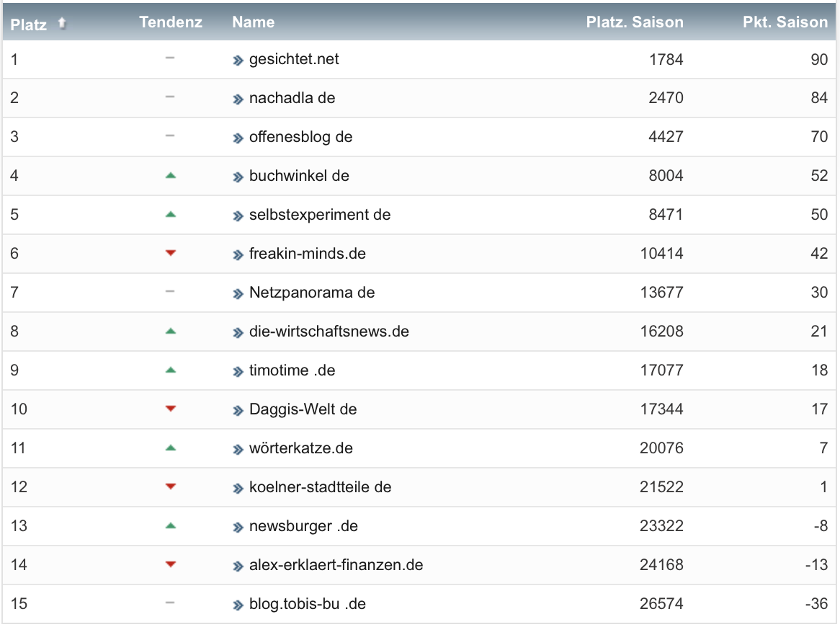840x627 pixels.
Task: Click the Platz column header
Action: point(28,25)
